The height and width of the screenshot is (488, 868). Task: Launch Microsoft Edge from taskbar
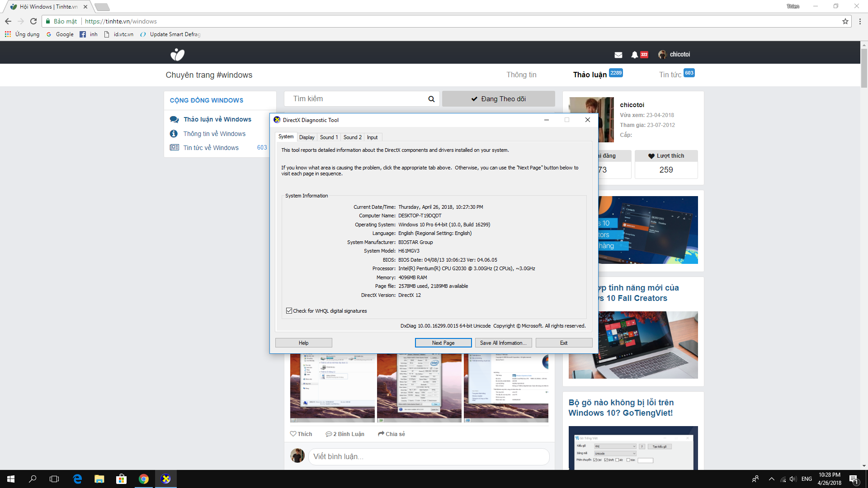[77, 479]
